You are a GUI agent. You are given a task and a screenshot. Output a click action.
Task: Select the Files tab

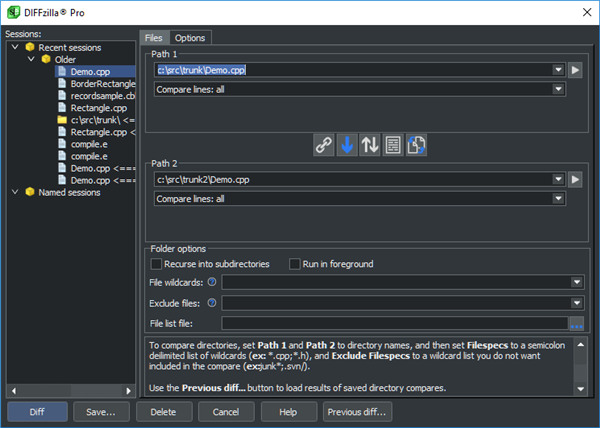153,38
